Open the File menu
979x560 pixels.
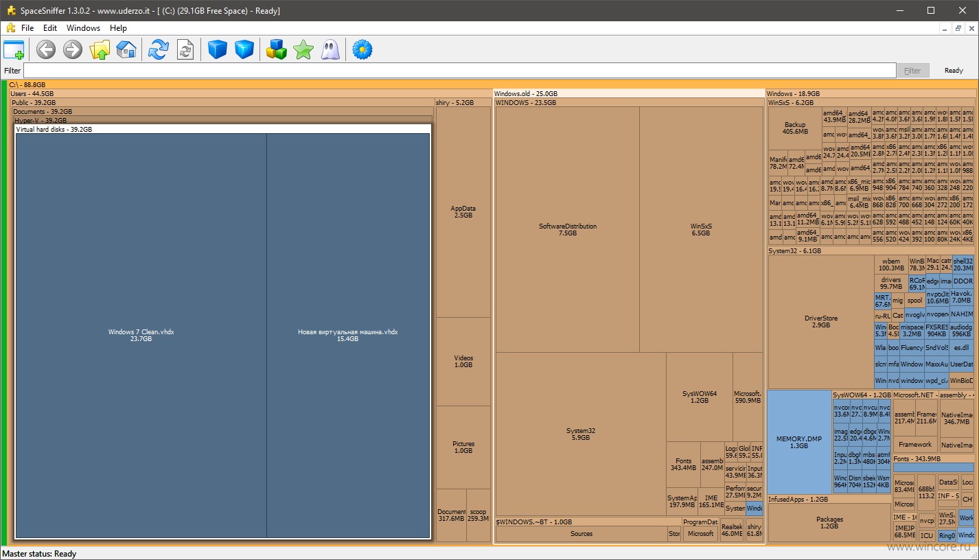click(27, 28)
